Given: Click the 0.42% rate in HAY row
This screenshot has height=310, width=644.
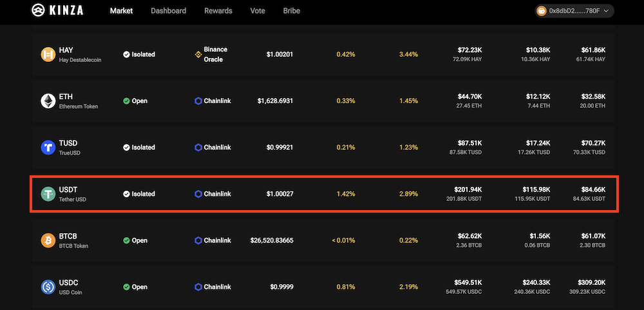Looking at the screenshot, I should (x=346, y=54).
